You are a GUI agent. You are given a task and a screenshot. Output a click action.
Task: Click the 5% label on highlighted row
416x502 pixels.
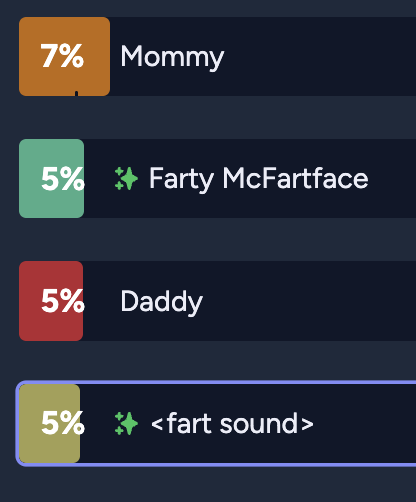[63, 423]
